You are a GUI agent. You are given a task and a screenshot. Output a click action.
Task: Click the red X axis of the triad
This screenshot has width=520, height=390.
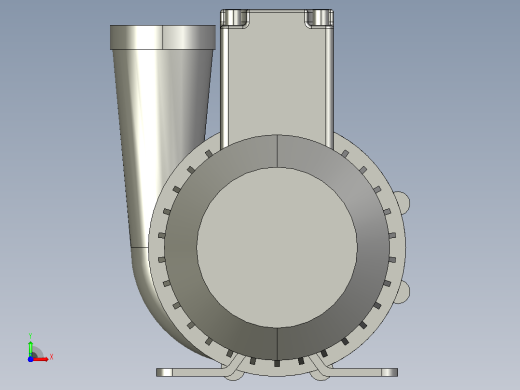point(41,359)
